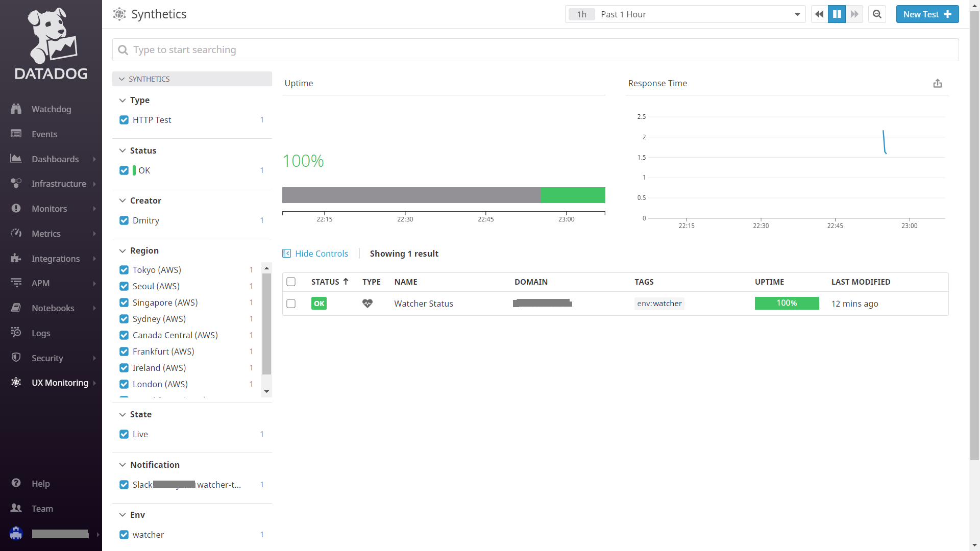Click the Synthetics search field
This screenshot has width=980, height=551.
click(535, 49)
